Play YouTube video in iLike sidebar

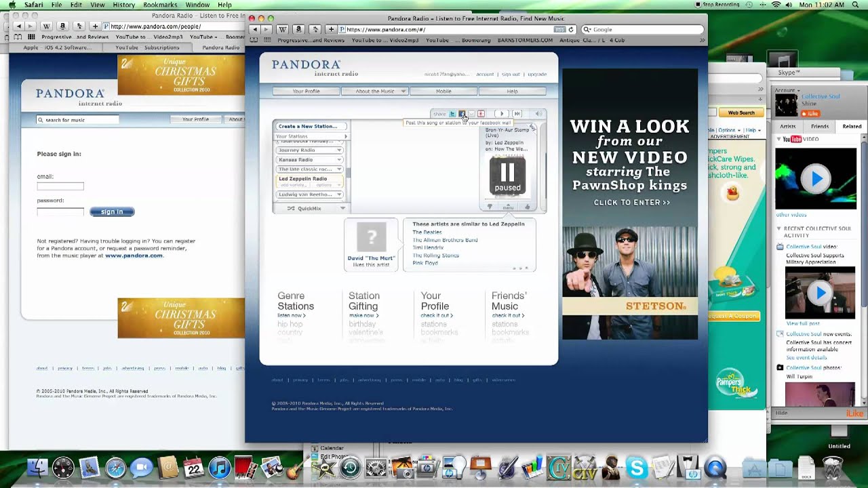[816, 179]
